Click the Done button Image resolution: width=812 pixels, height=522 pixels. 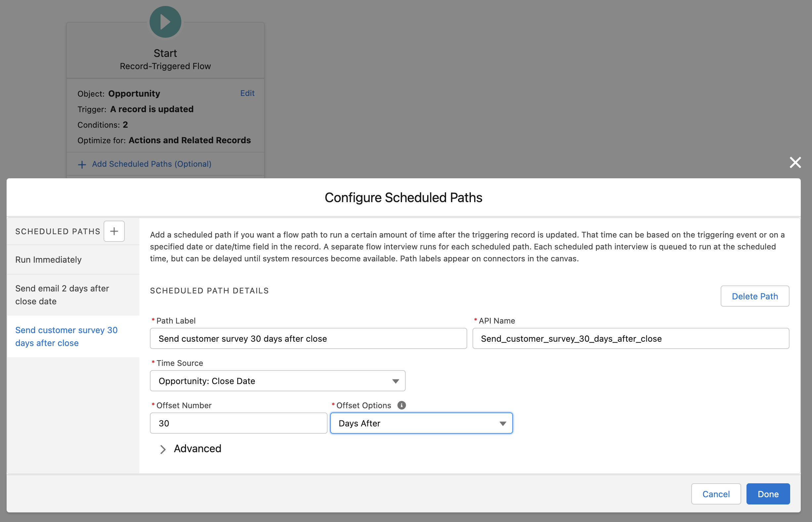click(768, 494)
